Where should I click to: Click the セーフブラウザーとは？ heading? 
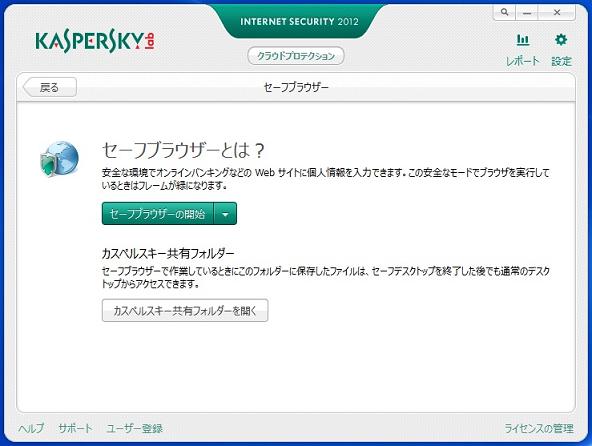point(183,150)
